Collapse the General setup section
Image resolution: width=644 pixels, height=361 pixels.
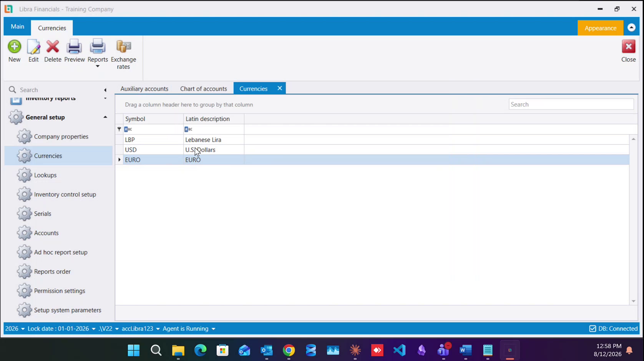point(105,117)
